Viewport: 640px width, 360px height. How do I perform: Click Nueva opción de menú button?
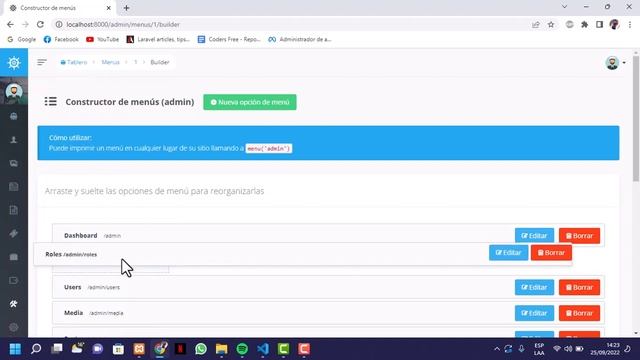click(250, 102)
